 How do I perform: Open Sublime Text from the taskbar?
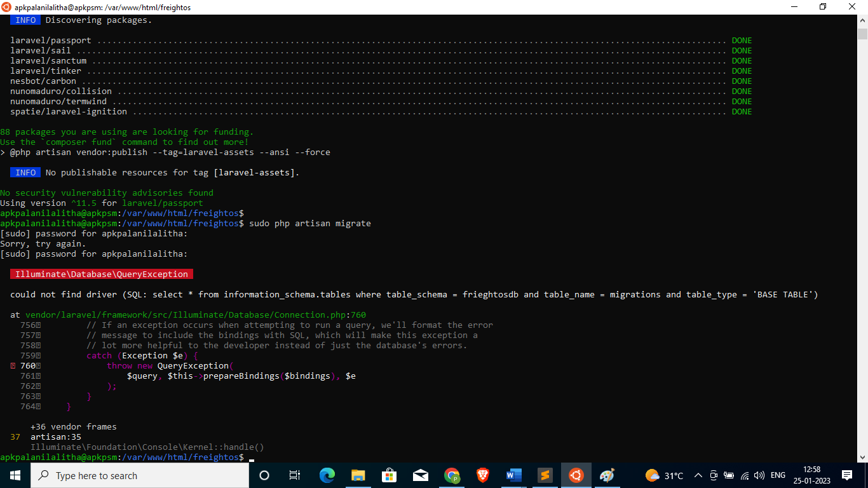click(545, 475)
